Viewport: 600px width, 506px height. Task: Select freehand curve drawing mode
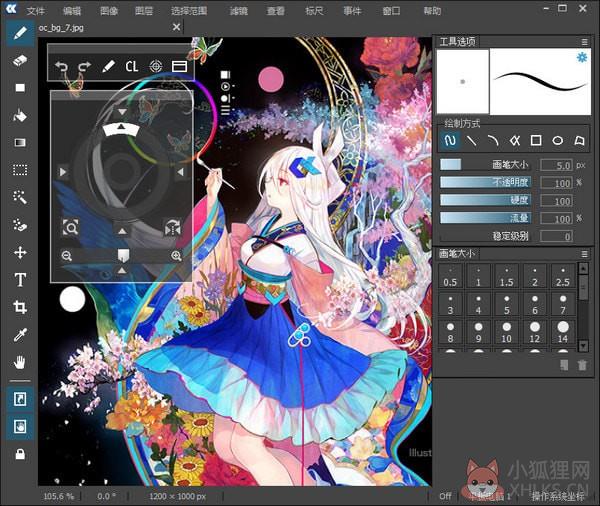pos(450,140)
